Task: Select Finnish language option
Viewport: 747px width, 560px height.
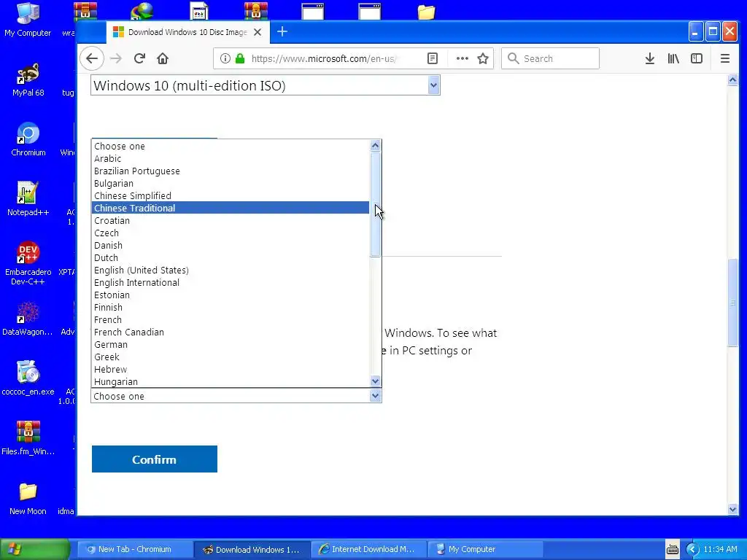Action: [x=230, y=307]
